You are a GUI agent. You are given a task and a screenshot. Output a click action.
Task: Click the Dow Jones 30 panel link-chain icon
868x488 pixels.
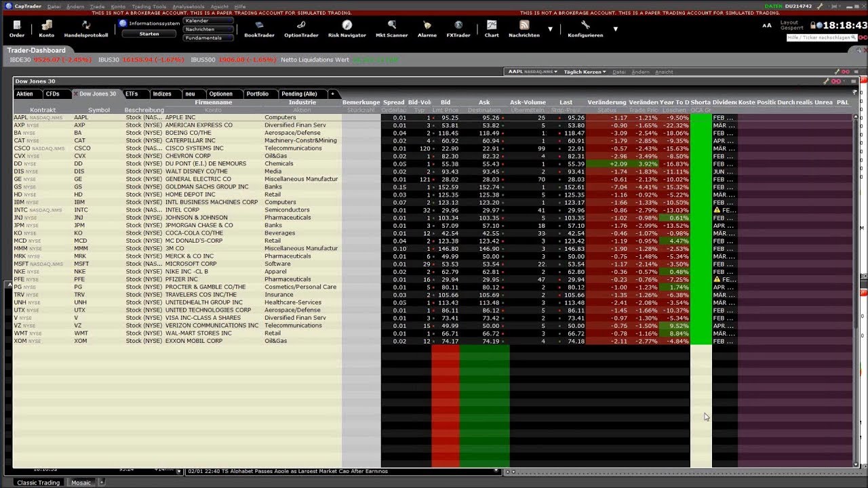tap(835, 81)
